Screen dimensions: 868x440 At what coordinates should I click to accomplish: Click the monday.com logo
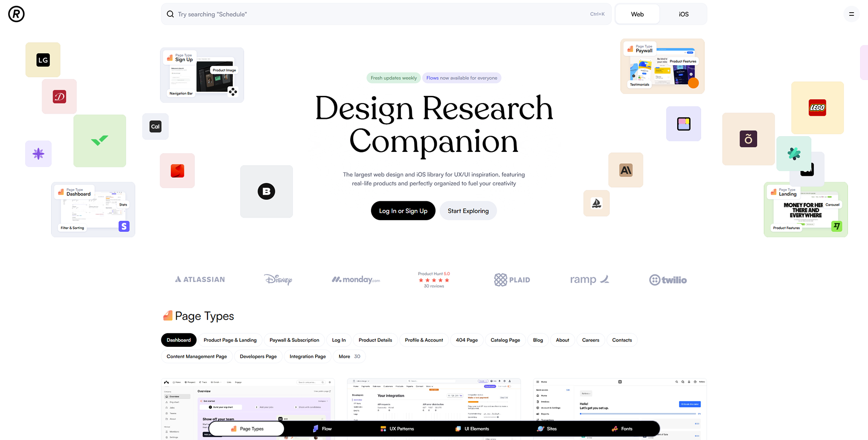pyautogui.click(x=356, y=279)
